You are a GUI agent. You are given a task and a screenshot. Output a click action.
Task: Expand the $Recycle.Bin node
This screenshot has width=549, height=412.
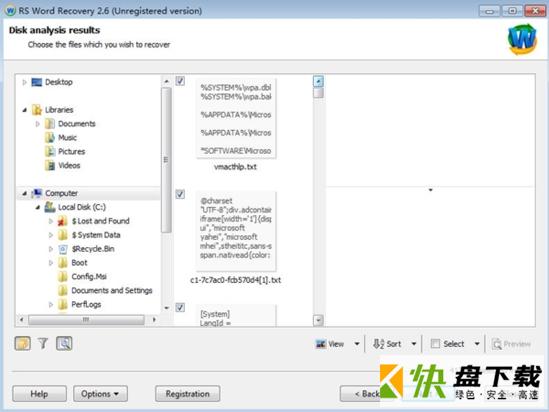click(51, 249)
